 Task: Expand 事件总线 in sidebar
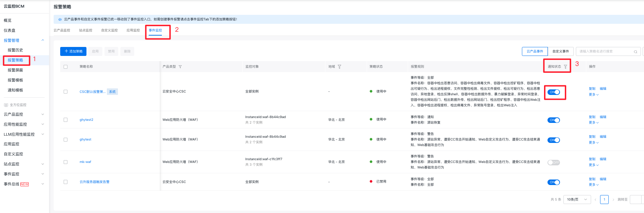(43, 184)
